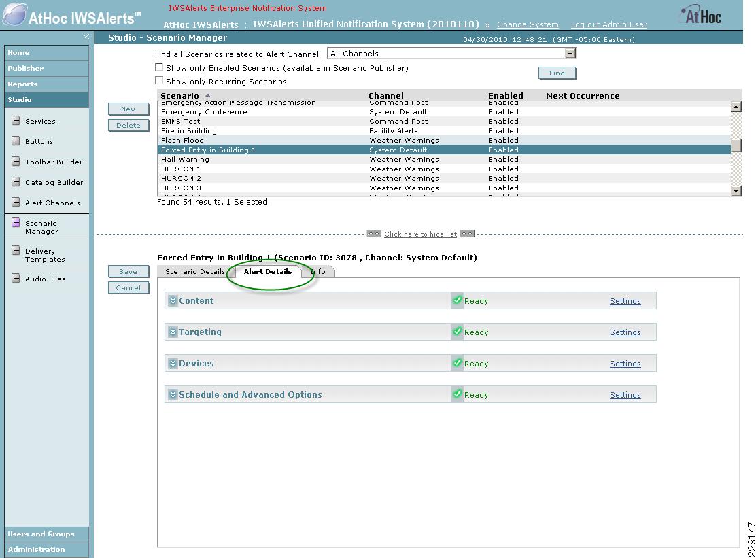The height and width of the screenshot is (558, 756).
Task: Switch to the Info tab
Action: [x=318, y=271]
